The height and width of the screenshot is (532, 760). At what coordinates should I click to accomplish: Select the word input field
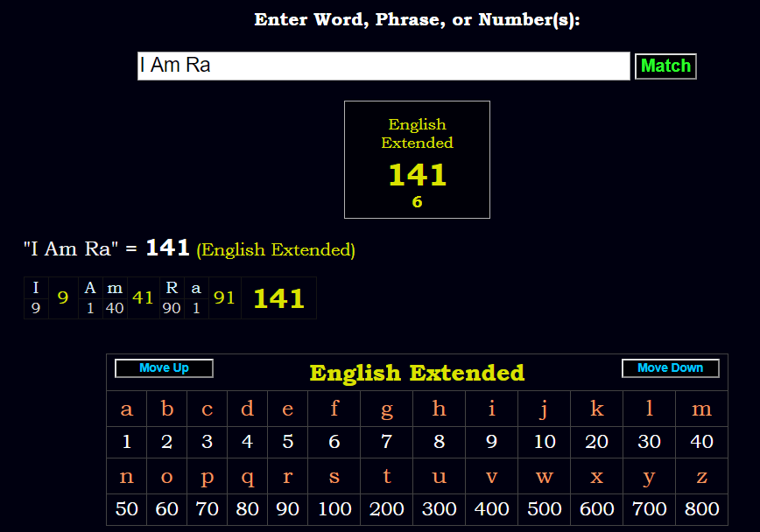pyautogui.click(x=383, y=66)
